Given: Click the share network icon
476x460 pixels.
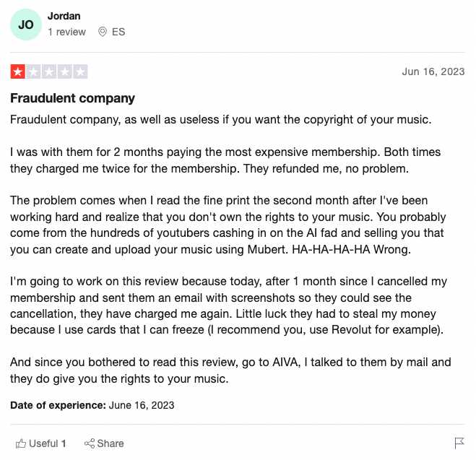Looking at the screenshot, I should pos(90,443).
